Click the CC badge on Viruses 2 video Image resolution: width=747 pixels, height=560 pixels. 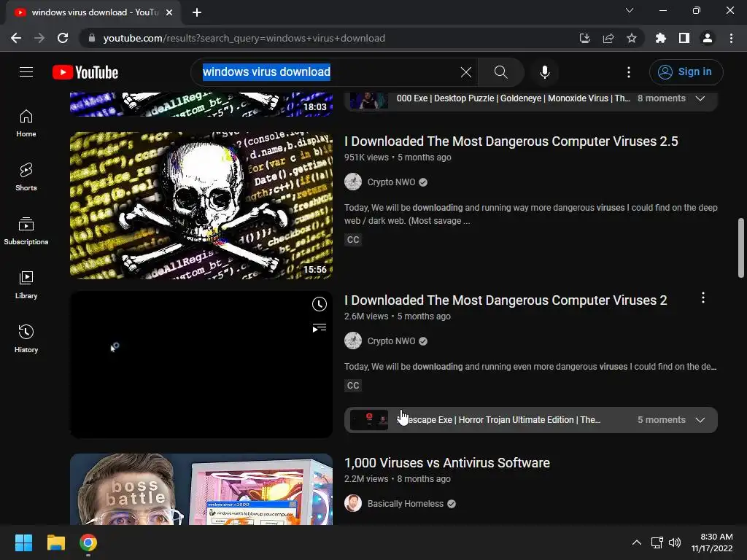coord(353,385)
